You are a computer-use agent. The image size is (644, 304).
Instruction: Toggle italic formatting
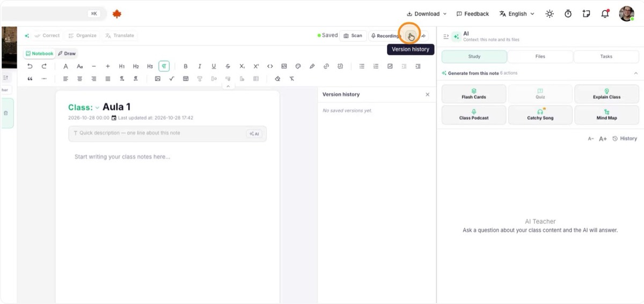click(200, 66)
